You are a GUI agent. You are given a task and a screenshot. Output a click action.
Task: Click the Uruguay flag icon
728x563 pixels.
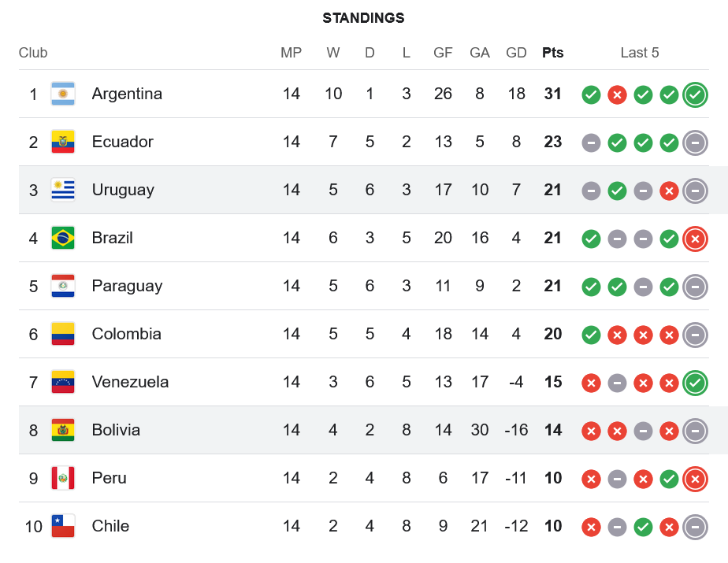pos(63,191)
